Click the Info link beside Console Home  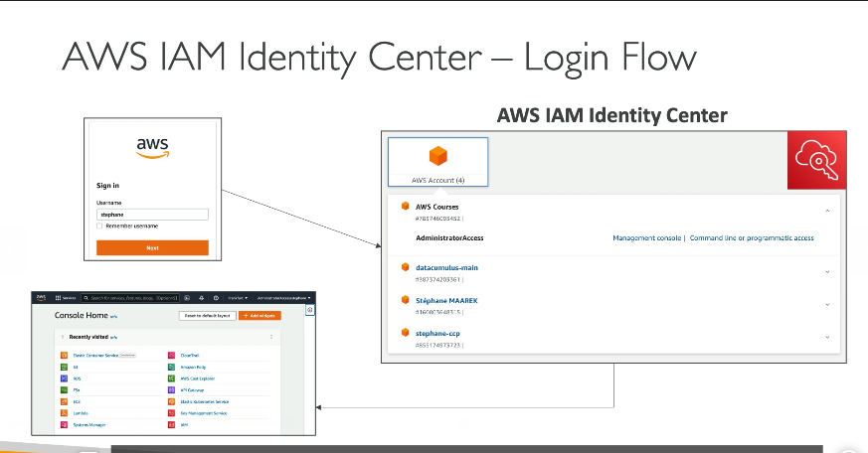(x=113, y=316)
